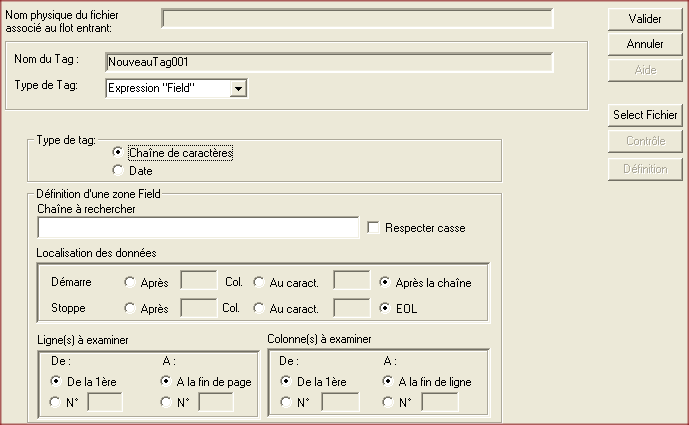Click the Nom du Tag field
The width and height of the screenshot is (689, 425).
(x=329, y=62)
